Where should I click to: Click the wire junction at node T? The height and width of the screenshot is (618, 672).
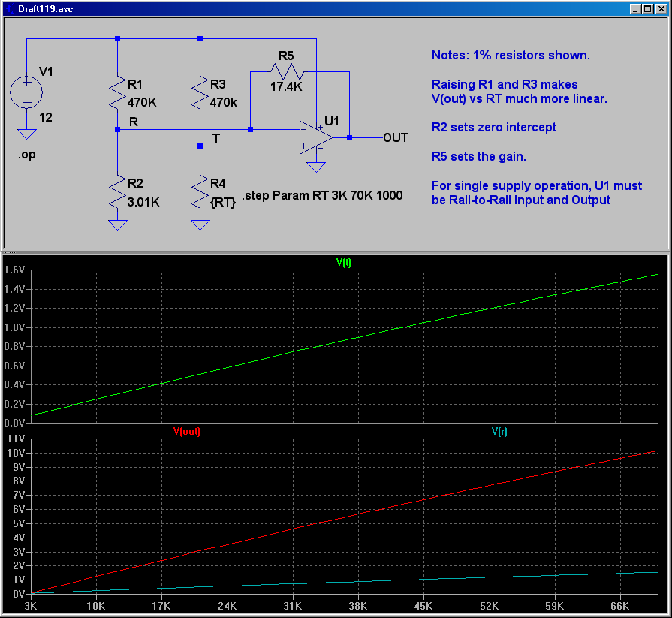point(200,146)
